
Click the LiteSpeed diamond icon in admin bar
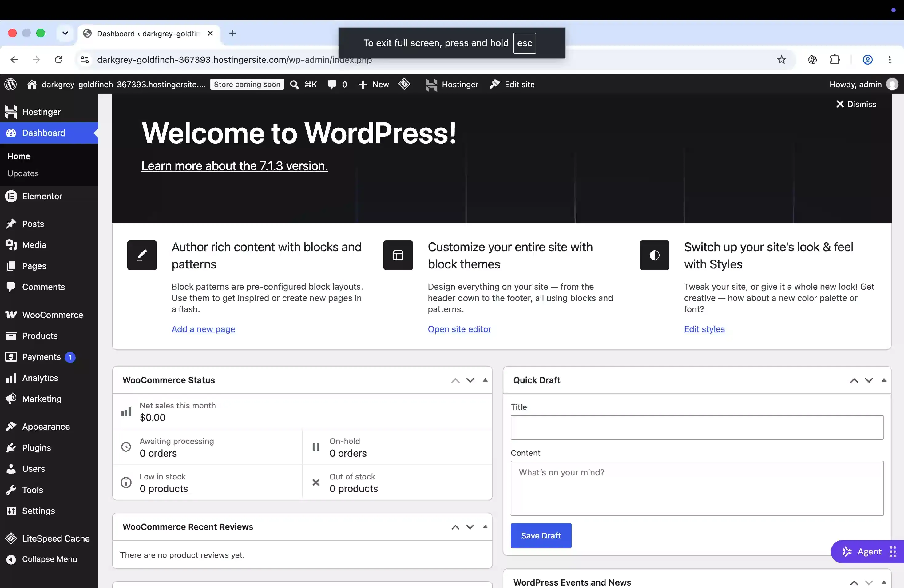[x=404, y=84]
